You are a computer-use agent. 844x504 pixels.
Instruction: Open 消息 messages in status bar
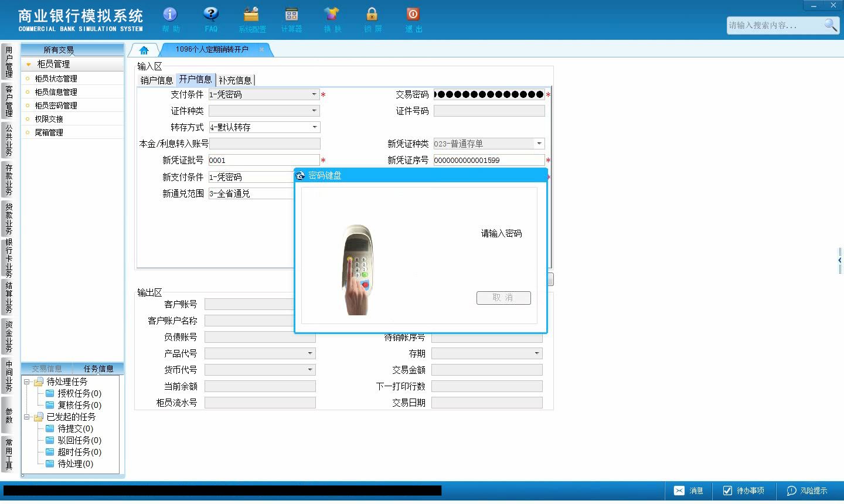click(689, 491)
